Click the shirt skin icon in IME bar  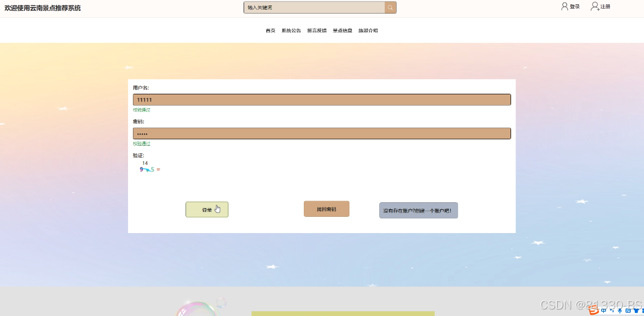pyautogui.click(x=636, y=311)
